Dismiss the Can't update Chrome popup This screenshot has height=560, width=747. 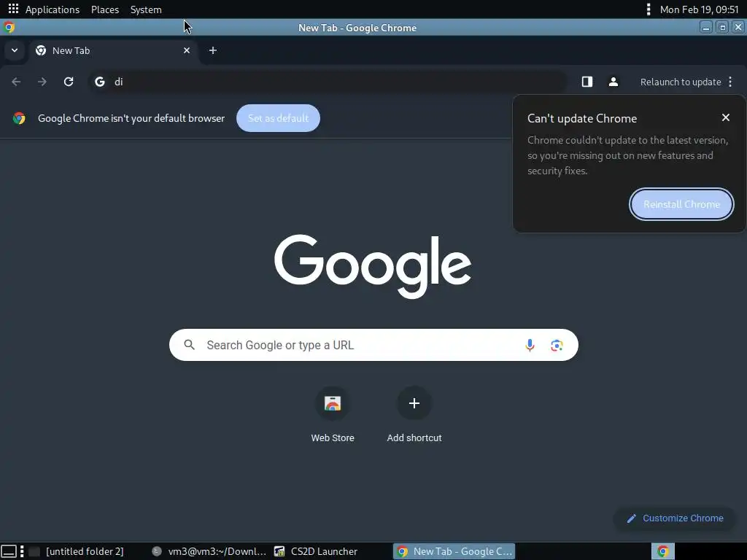coord(726,117)
